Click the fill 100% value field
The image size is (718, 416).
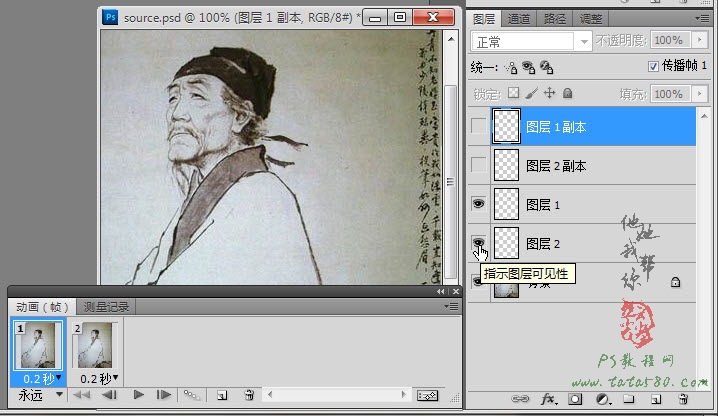pyautogui.click(x=671, y=94)
